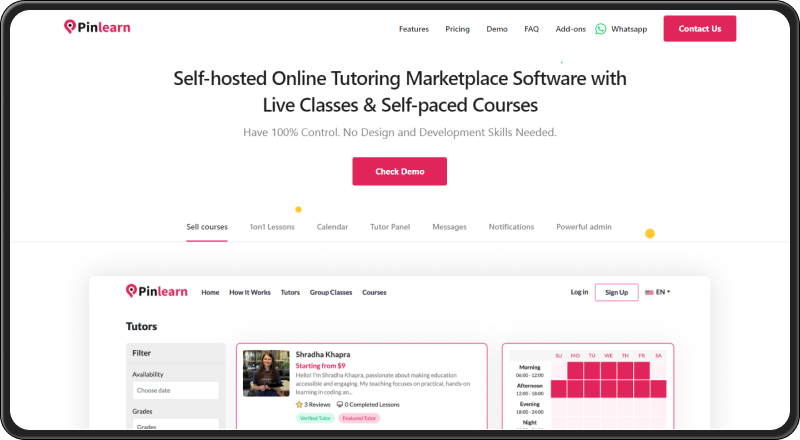Open the Choose date availability picker
The image size is (800, 440).
[x=175, y=390]
